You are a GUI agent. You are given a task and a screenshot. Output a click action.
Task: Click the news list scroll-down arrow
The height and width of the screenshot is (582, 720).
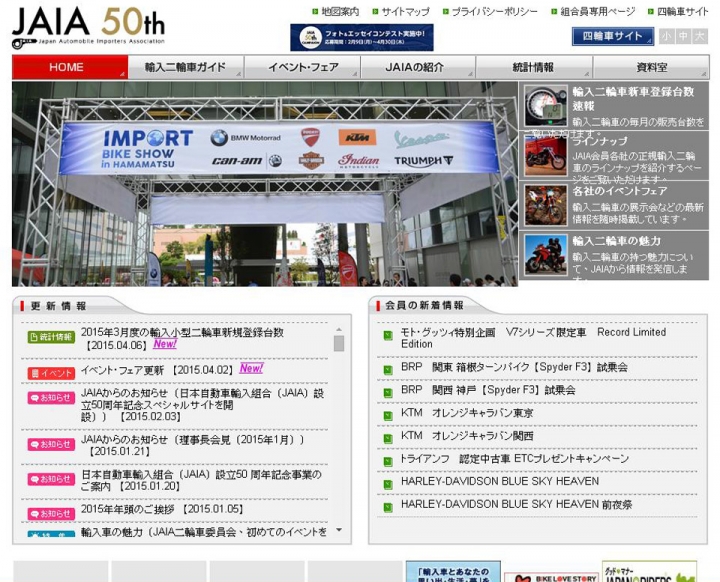pyautogui.click(x=339, y=530)
